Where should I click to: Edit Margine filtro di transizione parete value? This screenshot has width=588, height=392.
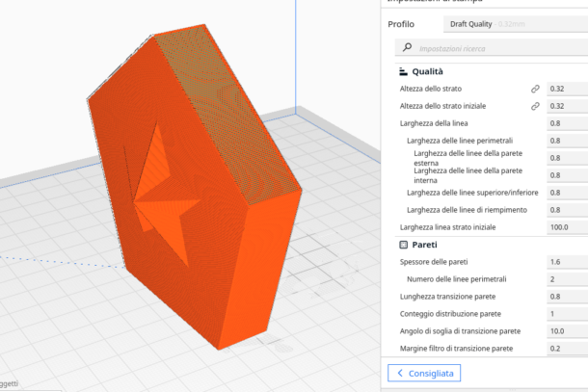[x=568, y=348]
